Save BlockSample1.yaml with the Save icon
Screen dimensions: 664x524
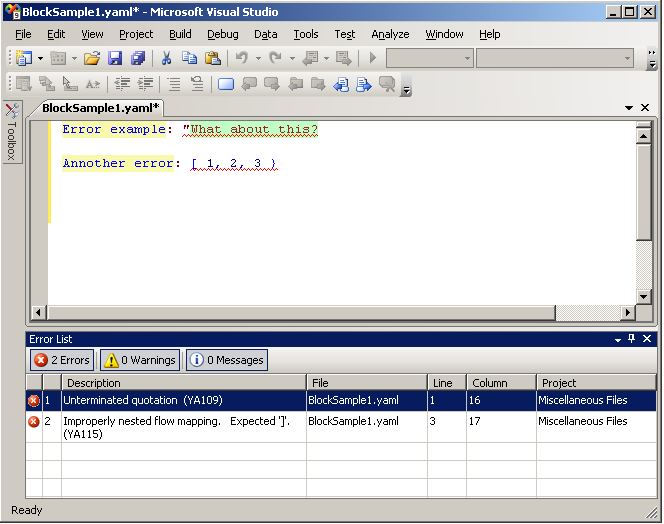pos(115,58)
